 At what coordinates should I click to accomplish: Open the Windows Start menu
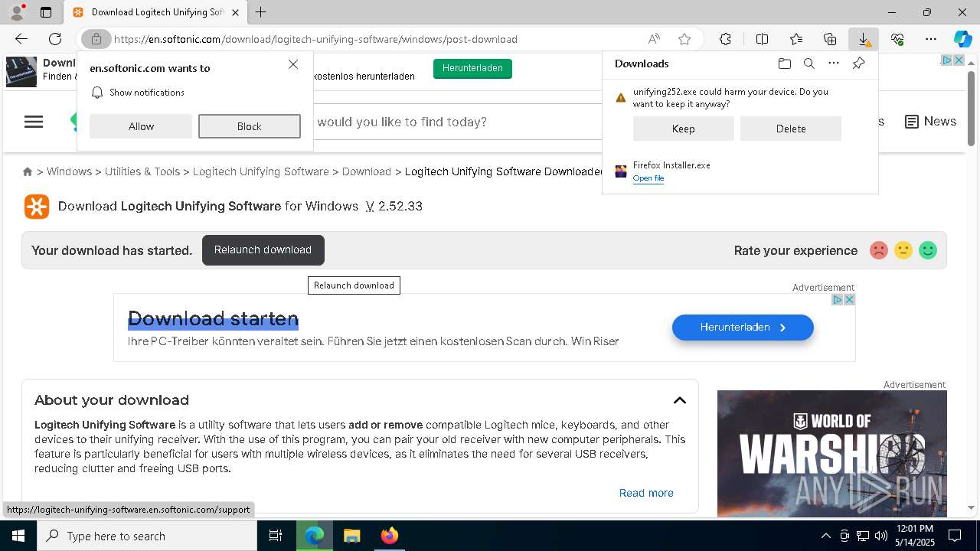coord(18,536)
